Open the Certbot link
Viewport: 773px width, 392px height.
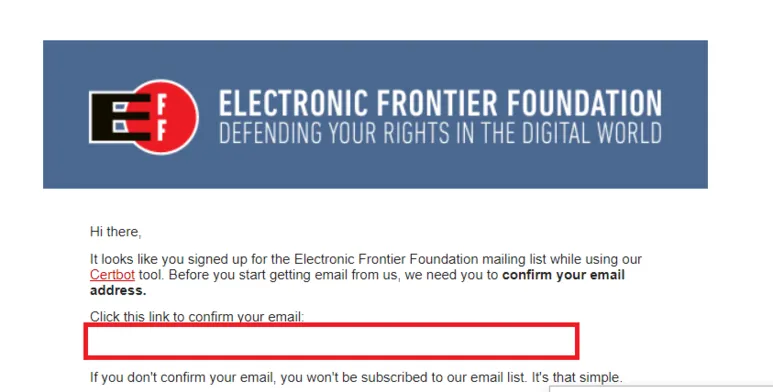coord(112,275)
